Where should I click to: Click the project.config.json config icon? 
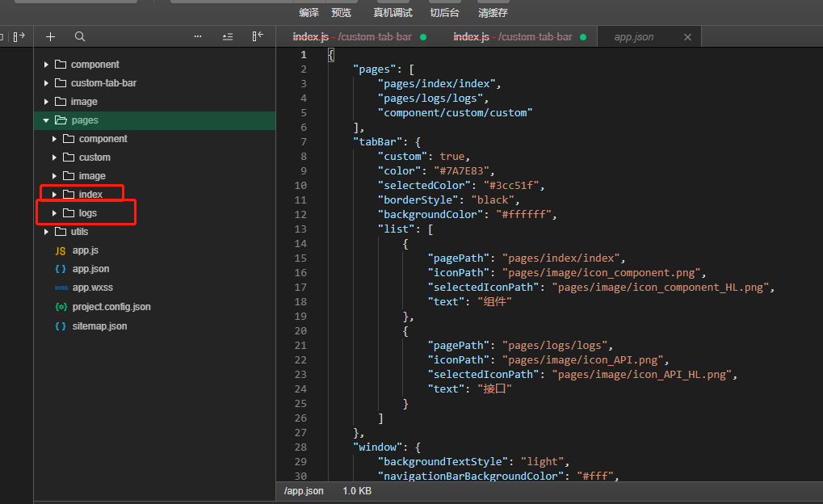click(x=61, y=307)
